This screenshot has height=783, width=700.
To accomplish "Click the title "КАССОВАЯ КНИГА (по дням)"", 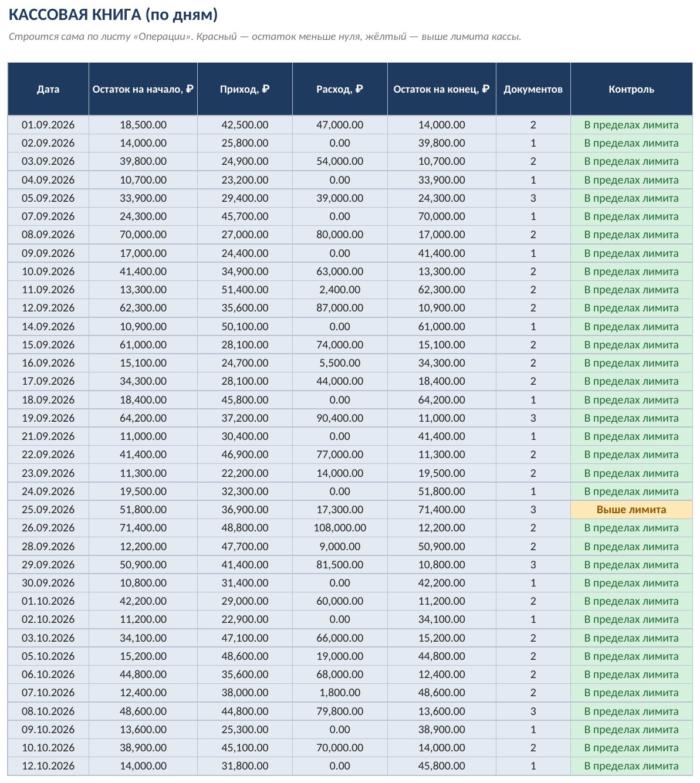I will 113,15.
